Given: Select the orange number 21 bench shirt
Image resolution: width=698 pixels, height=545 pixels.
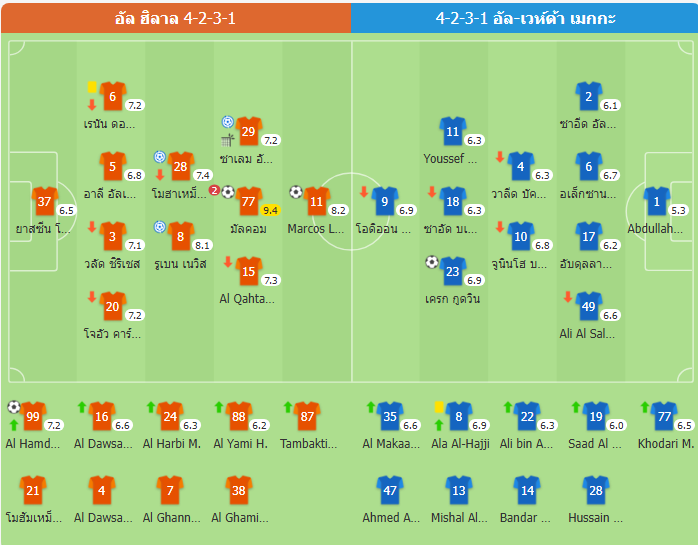Looking at the screenshot, I should point(33,490).
